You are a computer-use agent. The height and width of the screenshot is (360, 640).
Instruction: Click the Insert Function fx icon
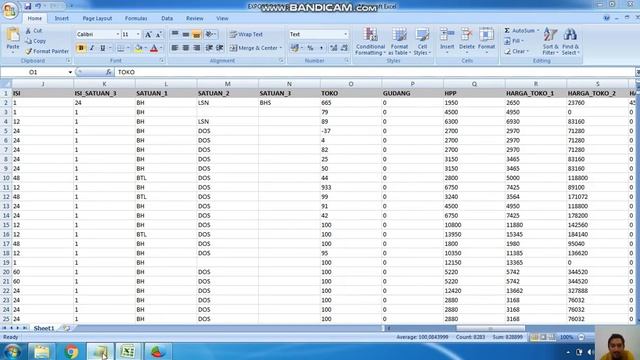pos(108,72)
